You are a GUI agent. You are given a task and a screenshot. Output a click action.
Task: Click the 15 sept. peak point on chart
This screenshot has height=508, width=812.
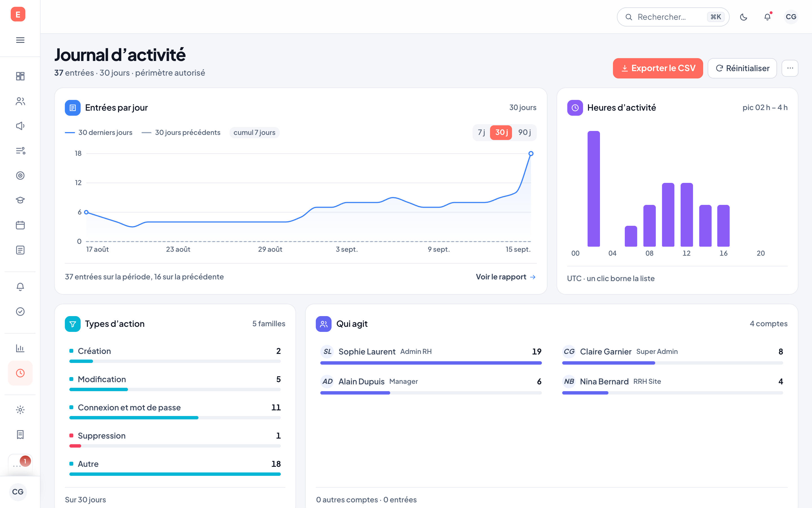pos(531,154)
